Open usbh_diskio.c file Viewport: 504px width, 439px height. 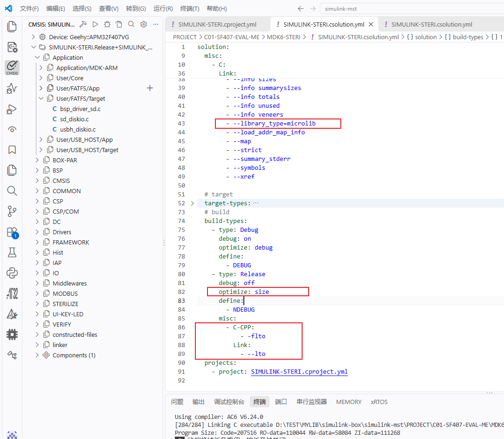tap(78, 129)
